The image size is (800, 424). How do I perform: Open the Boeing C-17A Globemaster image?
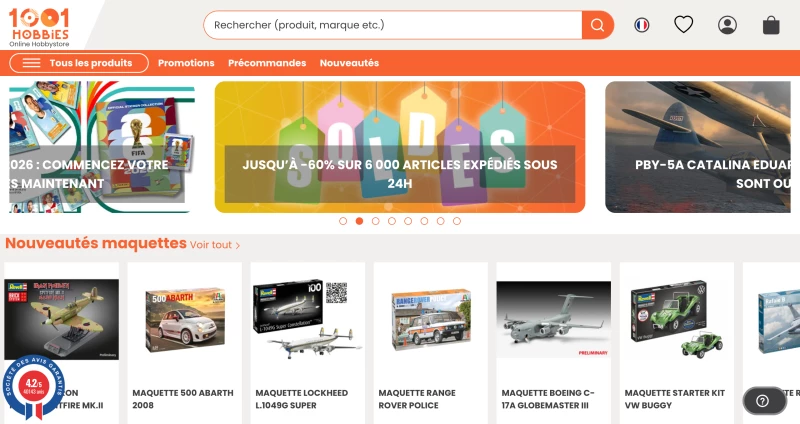click(x=554, y=319)
